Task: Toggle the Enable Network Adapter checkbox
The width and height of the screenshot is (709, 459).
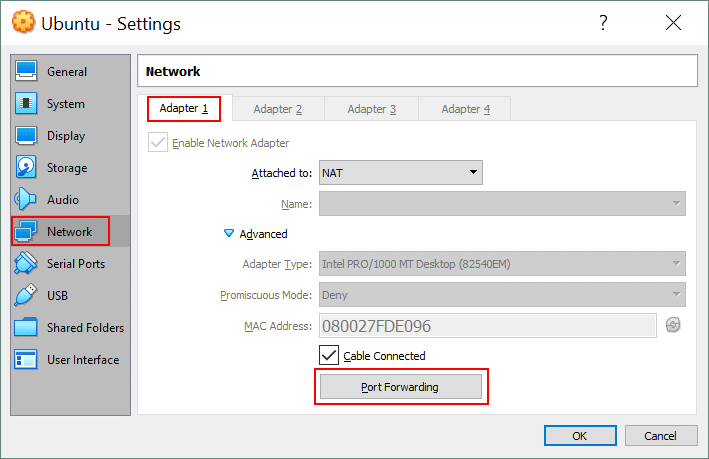Action: tap(158, 142)
